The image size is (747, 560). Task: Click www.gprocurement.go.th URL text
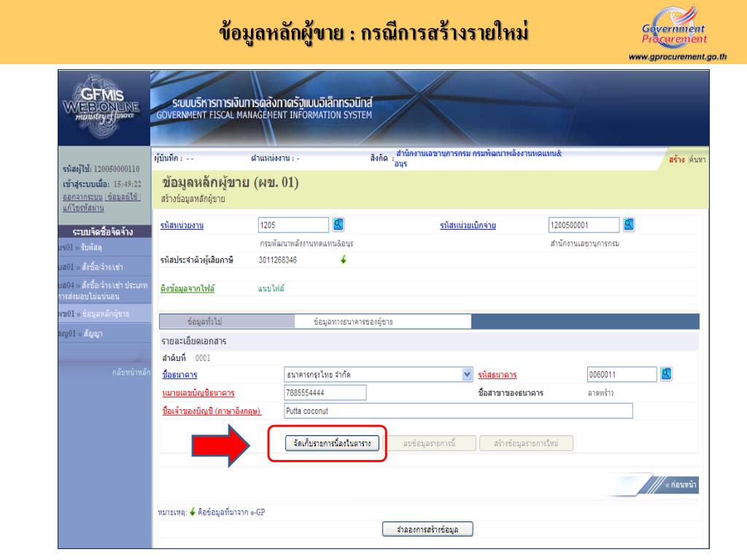677,57
